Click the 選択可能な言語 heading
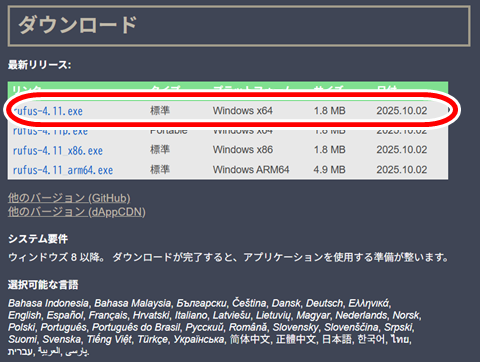Image resolution: width=480 pixels, height=362 pixels. click(43, 285)
